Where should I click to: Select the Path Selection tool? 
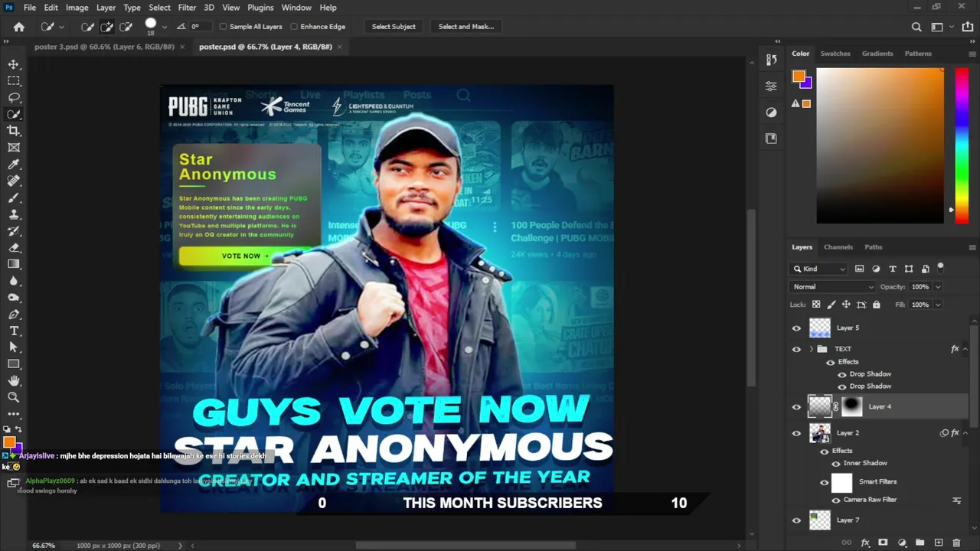click(14, 347)
